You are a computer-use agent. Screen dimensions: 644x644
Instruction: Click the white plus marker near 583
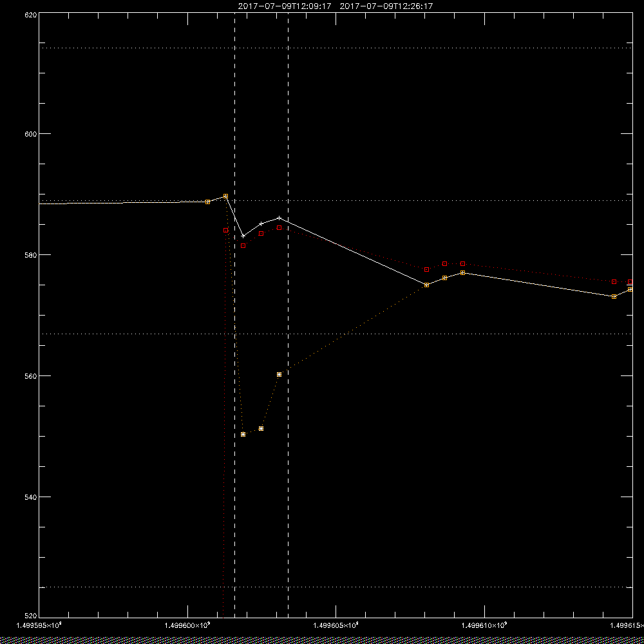pyautogui.click(x=243, y=236)
